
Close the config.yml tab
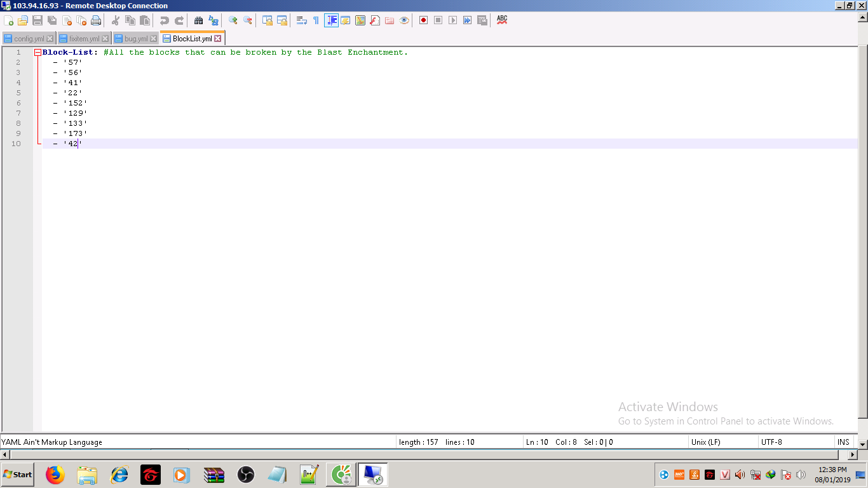coord(50,39)
